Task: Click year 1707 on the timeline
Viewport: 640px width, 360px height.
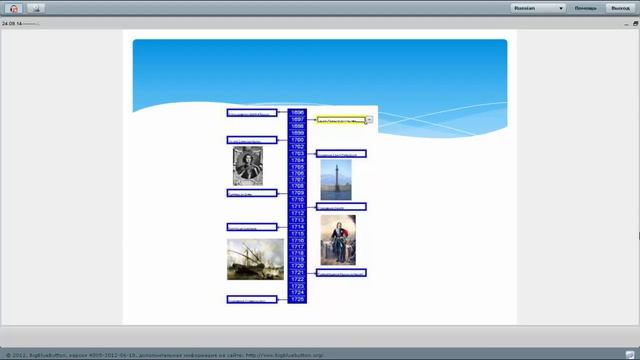Action: (x=298, y=180)
